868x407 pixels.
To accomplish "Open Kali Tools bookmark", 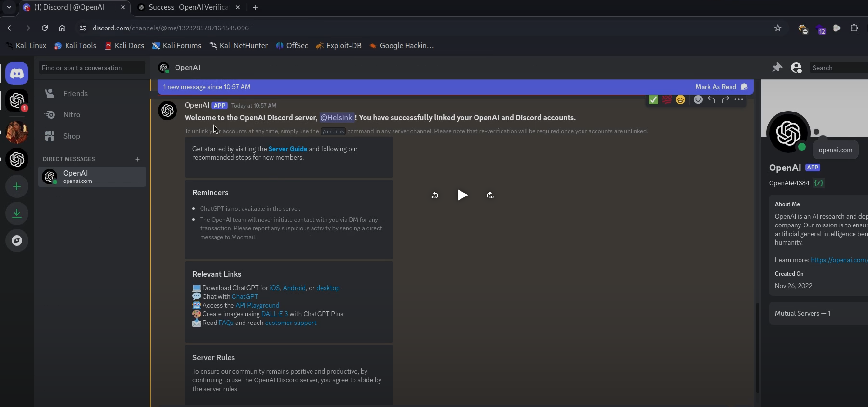I will [x=75, y=45].
